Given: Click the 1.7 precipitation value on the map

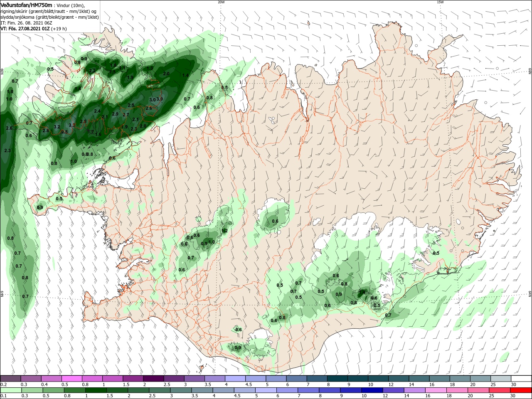Looking at the screenshot, I should click(x=91, y=132).
